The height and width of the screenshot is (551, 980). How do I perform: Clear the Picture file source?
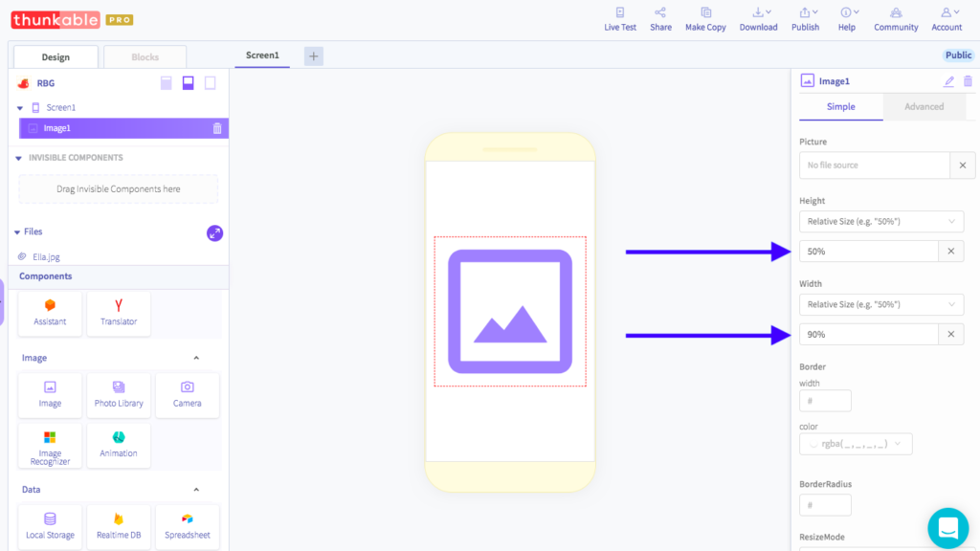(x=963, y=165)
